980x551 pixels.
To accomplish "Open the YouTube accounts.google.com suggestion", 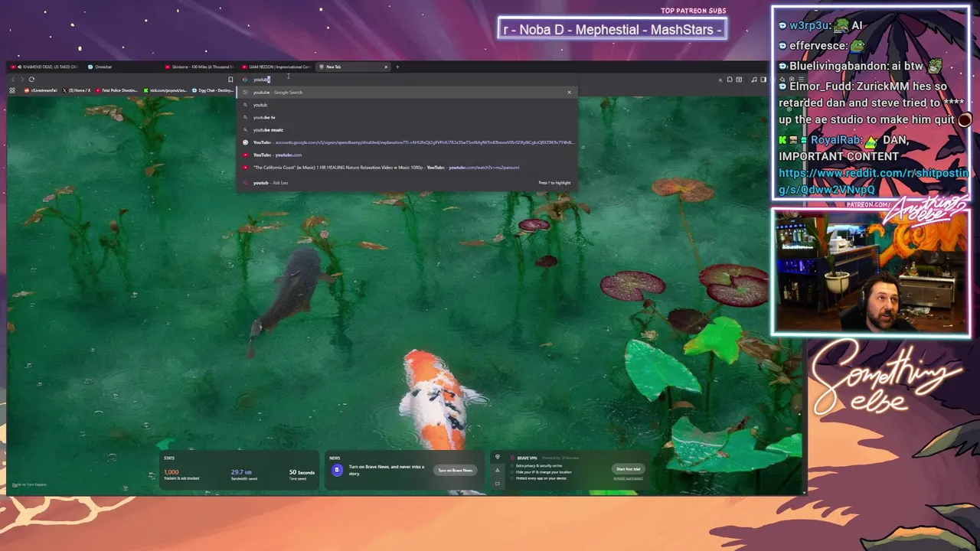I will coord(406,142).
